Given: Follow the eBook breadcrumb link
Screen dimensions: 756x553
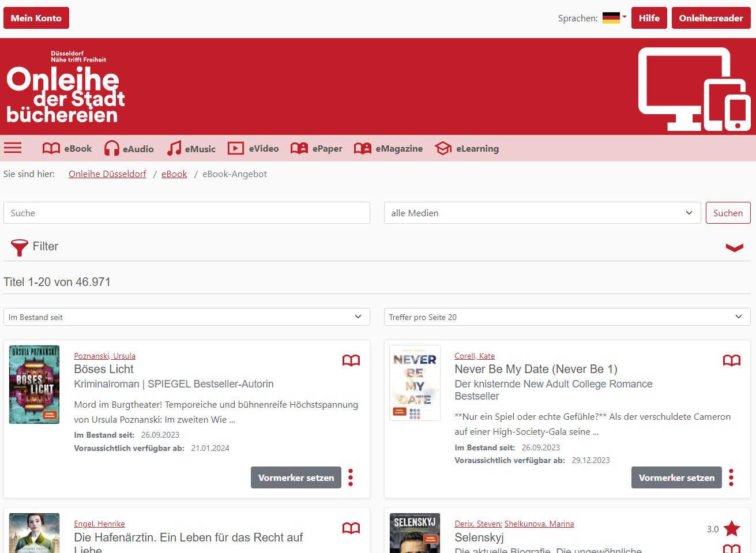Looking at the screenshot, I should [174, 174].
